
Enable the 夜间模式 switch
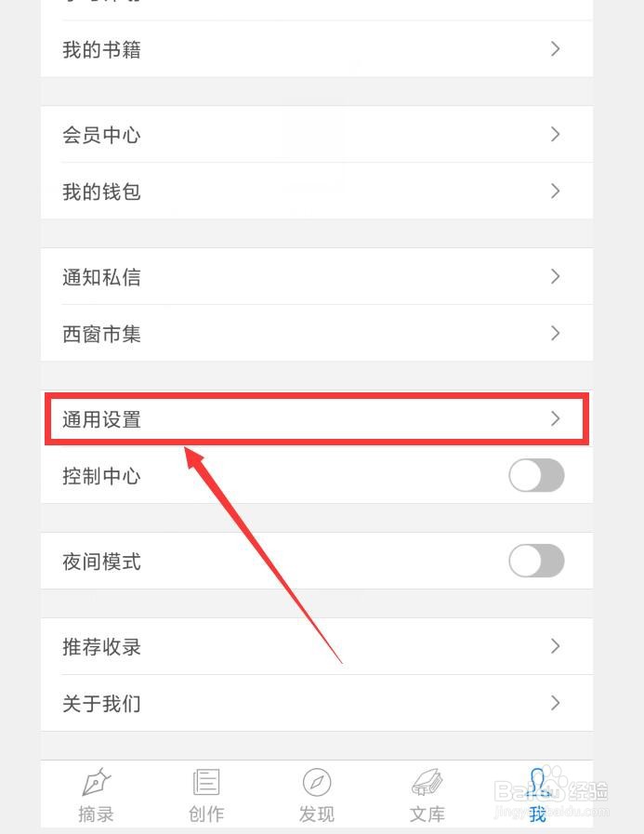tap(536, 562)
